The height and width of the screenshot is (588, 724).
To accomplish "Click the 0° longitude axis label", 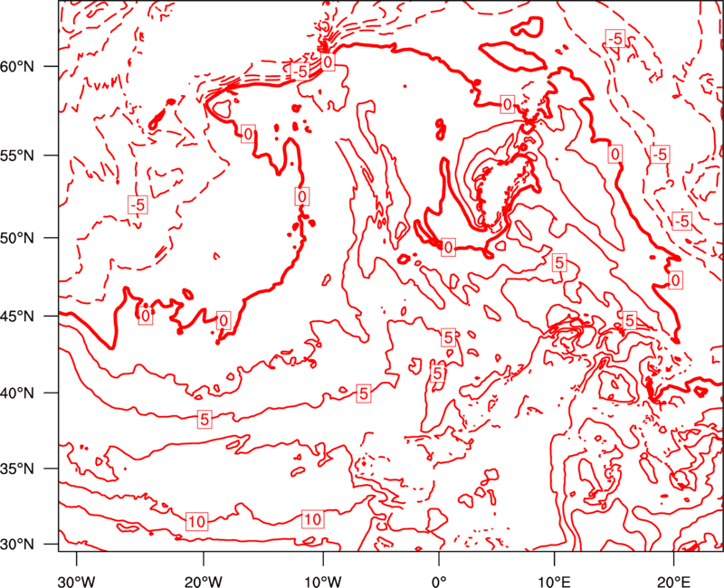I will 438,581.
